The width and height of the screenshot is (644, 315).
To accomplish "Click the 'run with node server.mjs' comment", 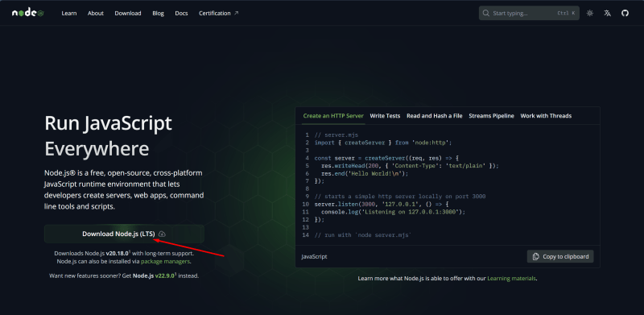I will [x=363, y=234].
